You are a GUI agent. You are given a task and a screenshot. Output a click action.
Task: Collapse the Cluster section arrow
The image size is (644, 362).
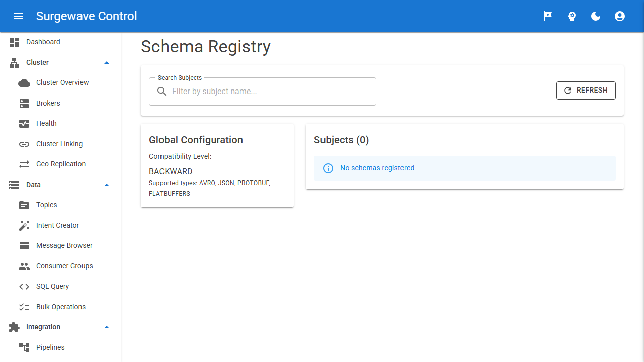point(107,62)
